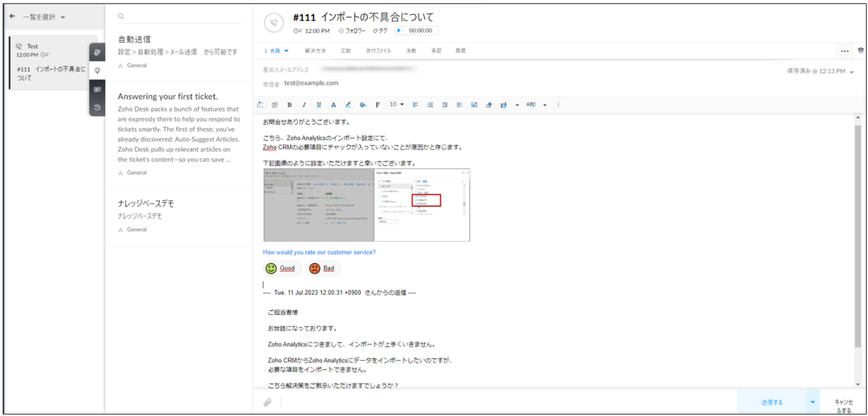Click the eraser clear-formatting icon
This screenshot has height=416, width=868.
click(x=489, y=105)
